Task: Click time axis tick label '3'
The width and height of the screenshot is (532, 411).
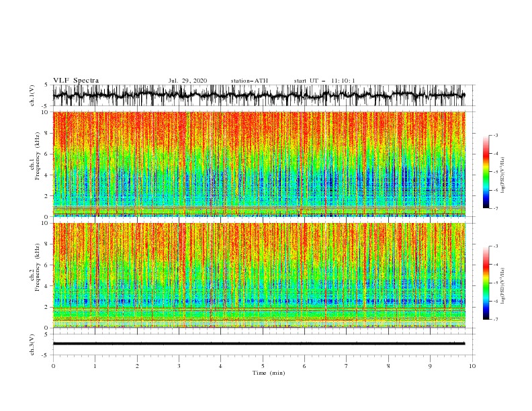Action: pos(179,366)
